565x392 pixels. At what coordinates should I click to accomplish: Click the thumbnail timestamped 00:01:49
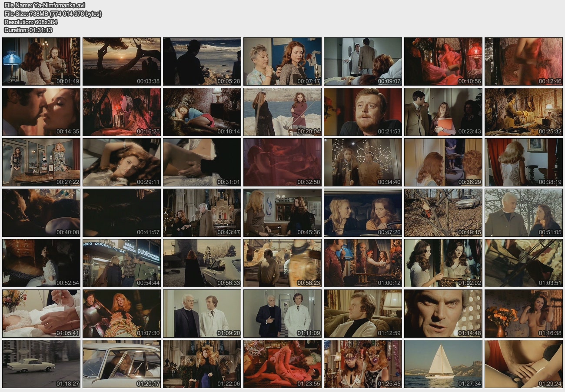(x=41, y=61)
